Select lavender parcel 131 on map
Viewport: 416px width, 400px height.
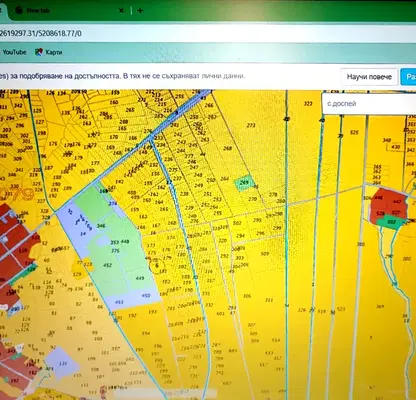(x=62, y=363)
